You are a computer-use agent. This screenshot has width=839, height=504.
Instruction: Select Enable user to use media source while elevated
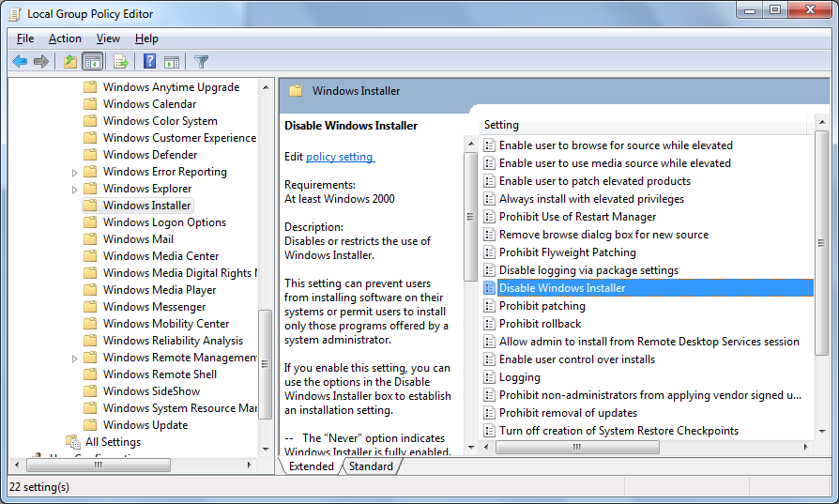[615, 163]
